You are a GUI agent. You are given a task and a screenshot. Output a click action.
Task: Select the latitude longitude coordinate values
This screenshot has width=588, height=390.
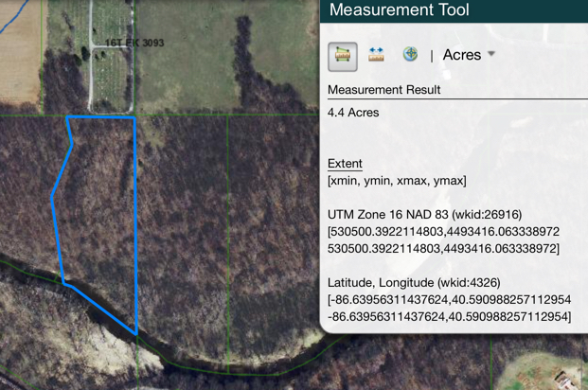click(449, 308)
